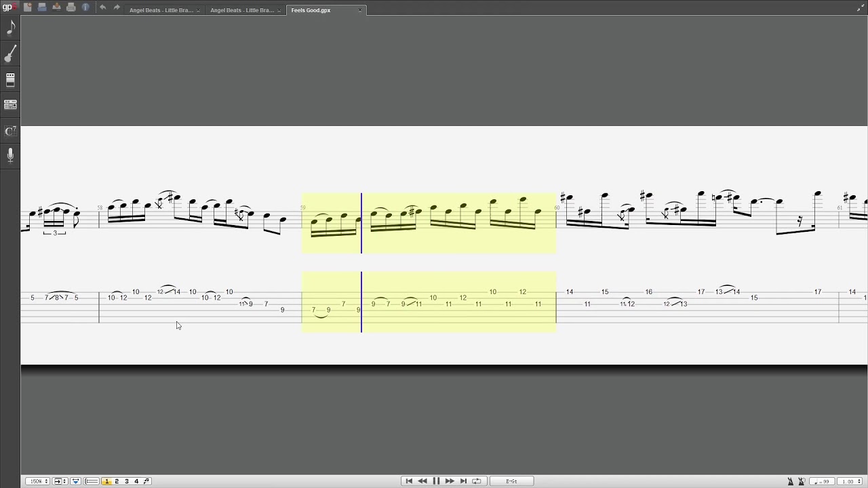Screen dimensions: 868x488
Task: Jump to the first bar
Action: (409, 481)
